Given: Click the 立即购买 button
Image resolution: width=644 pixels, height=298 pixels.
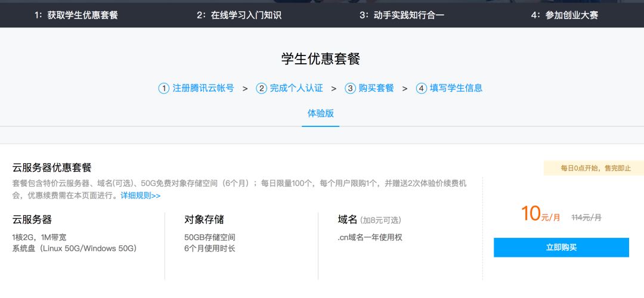Looking at the screenshot, I should (x=561, y=247).
